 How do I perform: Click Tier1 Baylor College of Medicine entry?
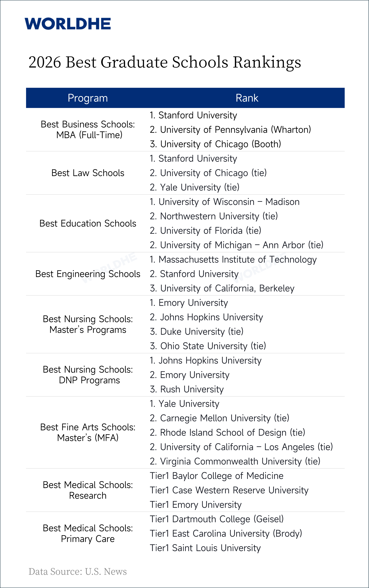217,476
